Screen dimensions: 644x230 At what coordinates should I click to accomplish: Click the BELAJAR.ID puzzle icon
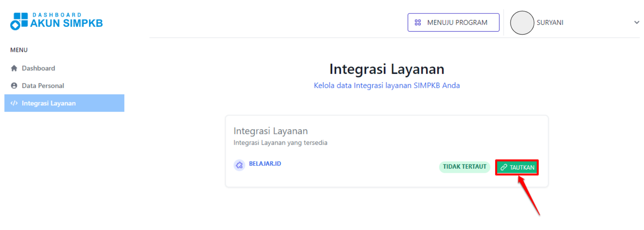tap(239, 165)
